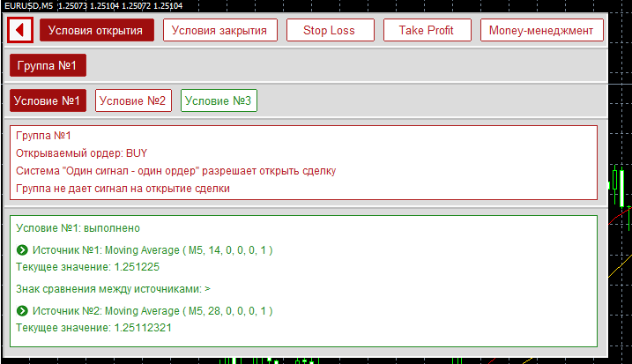Viewport: 632px width, 364px height.
Task: Switch to the Условия открытия tab
Action: click(96, 30)
